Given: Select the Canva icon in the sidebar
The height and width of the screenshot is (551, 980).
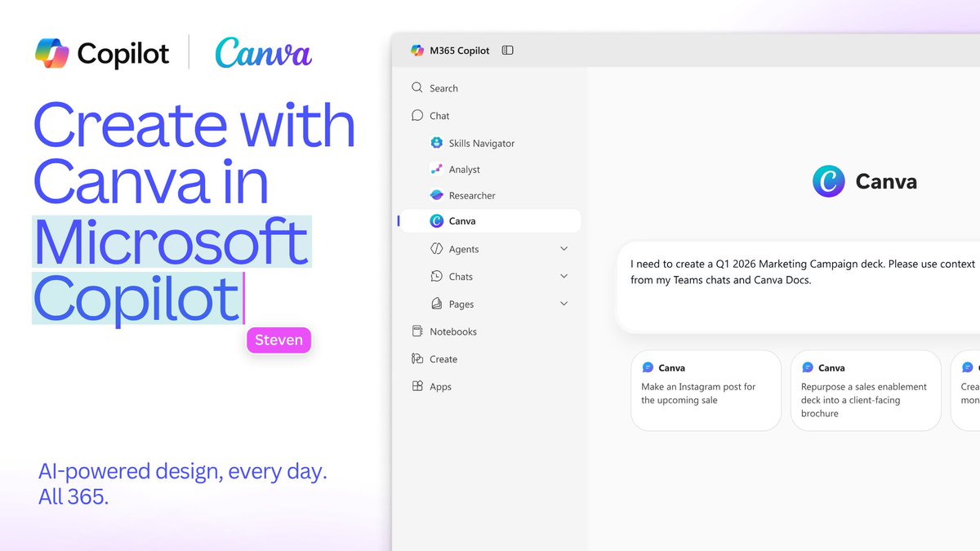Looking at the screenshot, I should click(x=436, y=220).
